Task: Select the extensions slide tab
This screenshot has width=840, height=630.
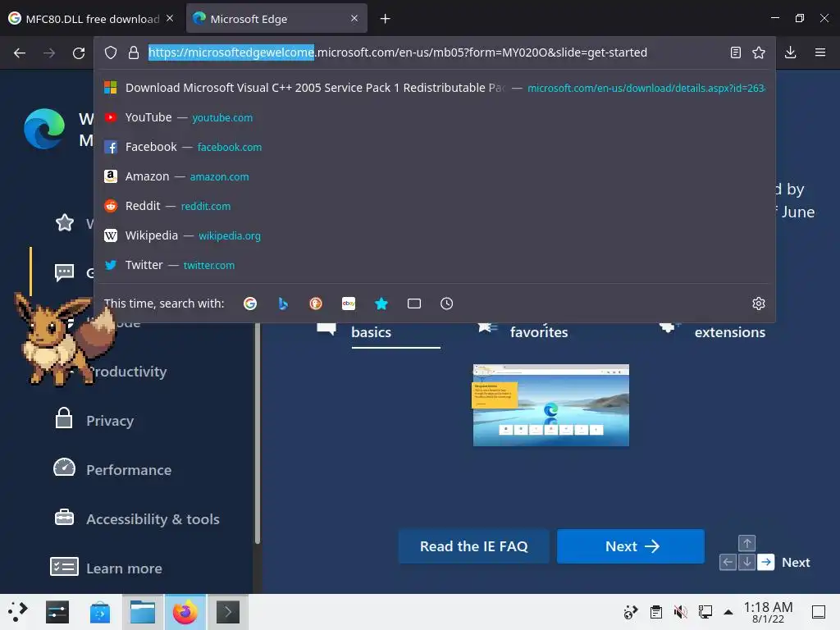Action: point(729,332)
